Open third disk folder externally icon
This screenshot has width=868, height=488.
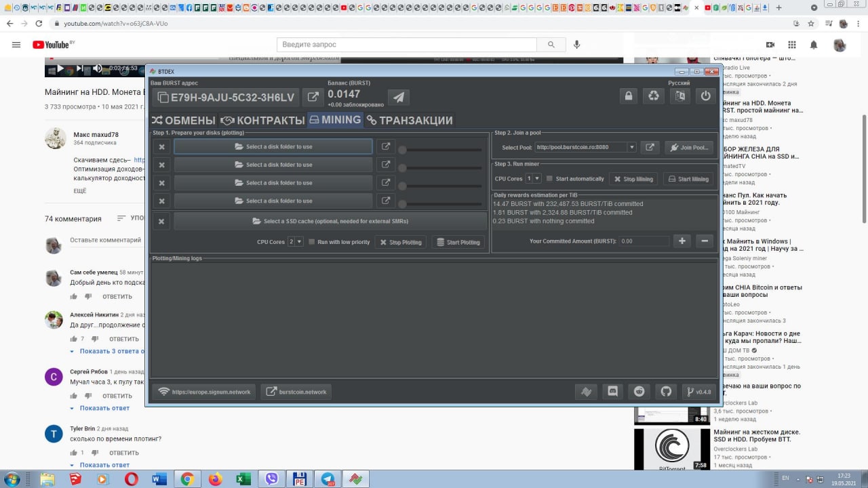[386, 183]
